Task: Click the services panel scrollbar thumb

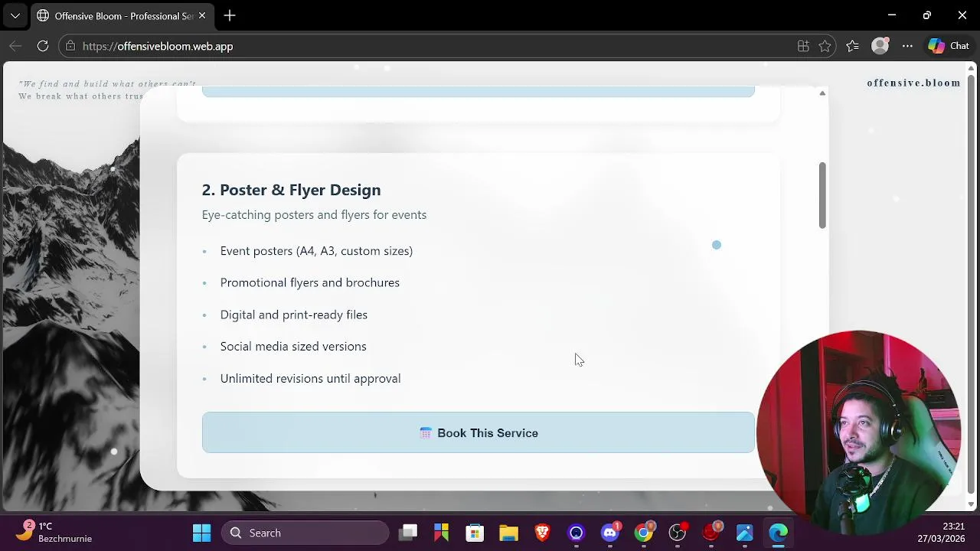Action: 822,195
